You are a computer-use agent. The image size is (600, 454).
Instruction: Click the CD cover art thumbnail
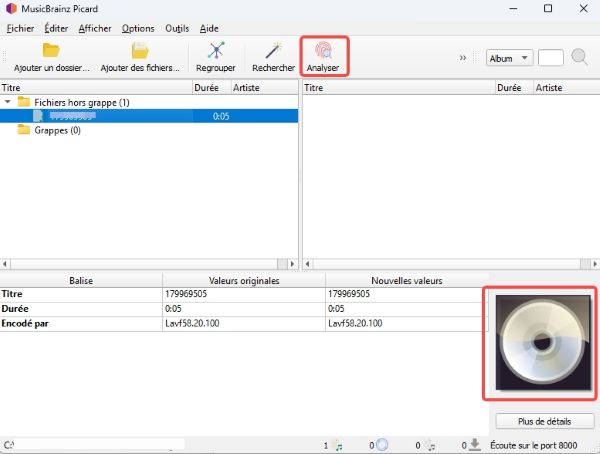543,343
